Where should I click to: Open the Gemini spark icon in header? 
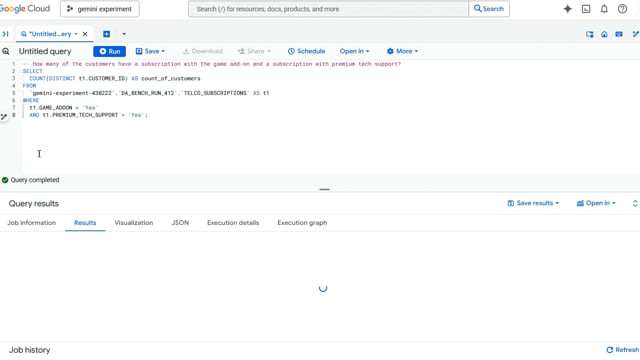567,9
